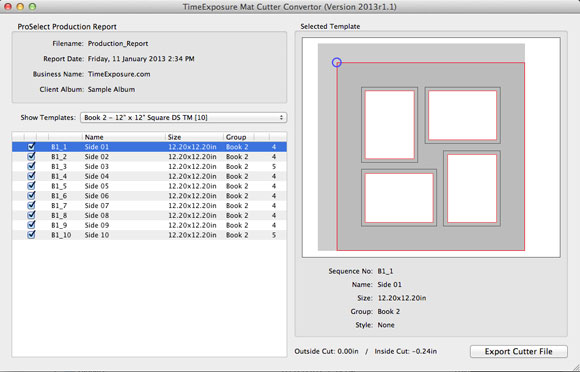Toggle the checkbox for B1_3 row
Viewport: 580px width, 372px height.
point(31,166)
